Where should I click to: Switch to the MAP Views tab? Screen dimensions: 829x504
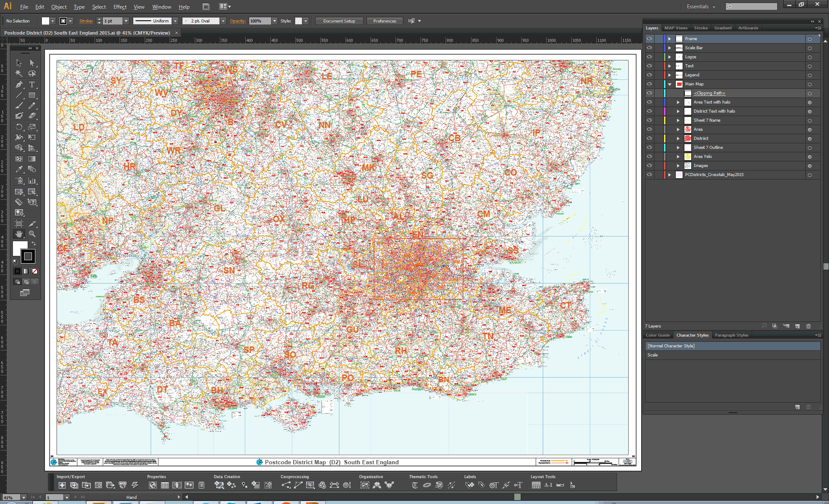pyautogui.click(x=676, y=28)
